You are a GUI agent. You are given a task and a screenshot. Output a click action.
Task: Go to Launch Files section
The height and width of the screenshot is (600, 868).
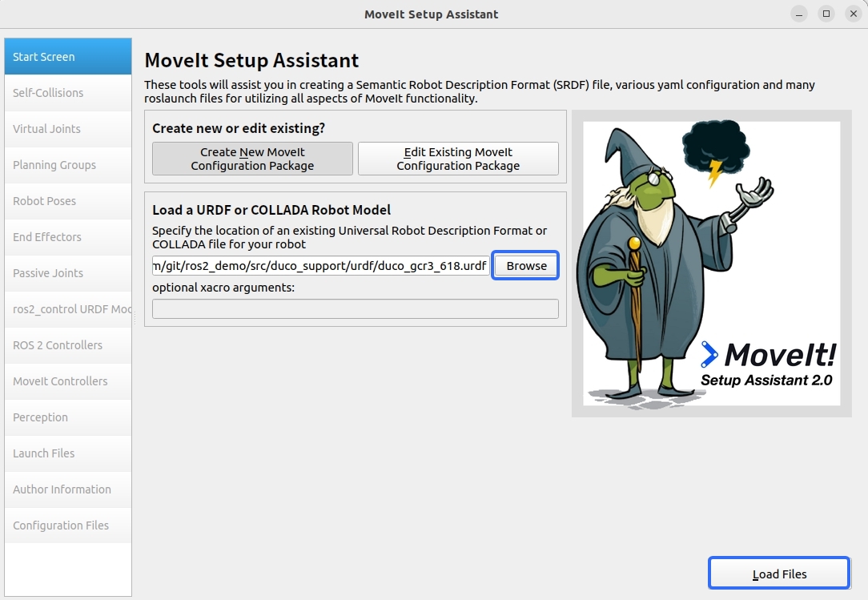point(68,453)
